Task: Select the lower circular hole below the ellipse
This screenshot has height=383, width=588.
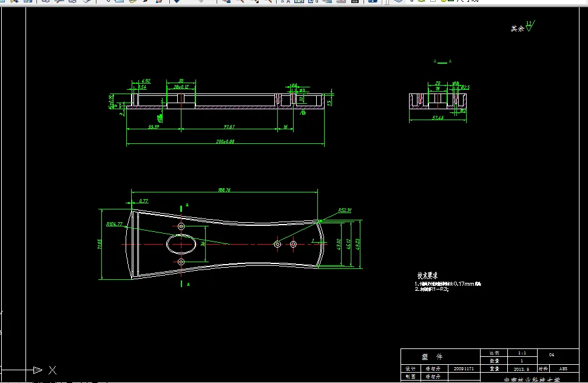Action: point(181,262)
